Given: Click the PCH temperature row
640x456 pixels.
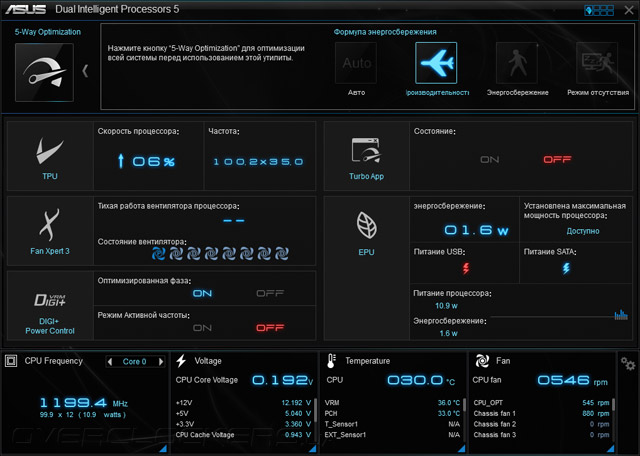Looking at the screenshot, I should coord(392,414).
